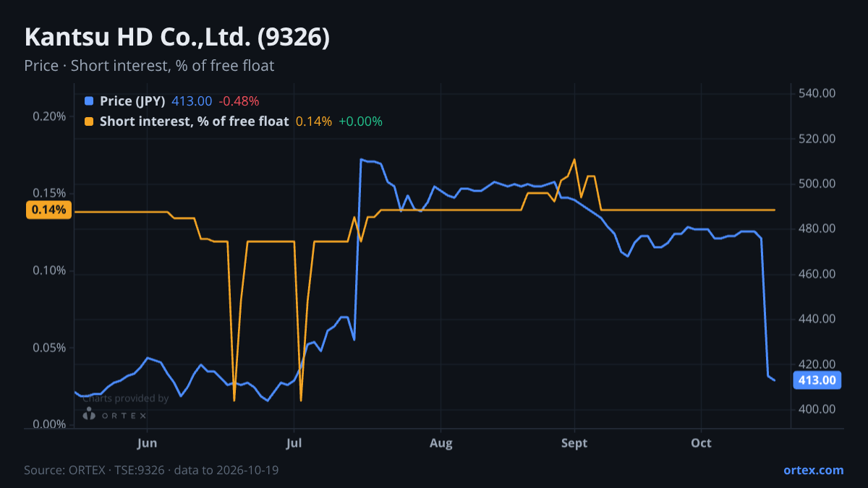Click the +0.00% short interest change value
Image resolution: width=868 pixels, height=488 pixels.
tap(360, 121)
